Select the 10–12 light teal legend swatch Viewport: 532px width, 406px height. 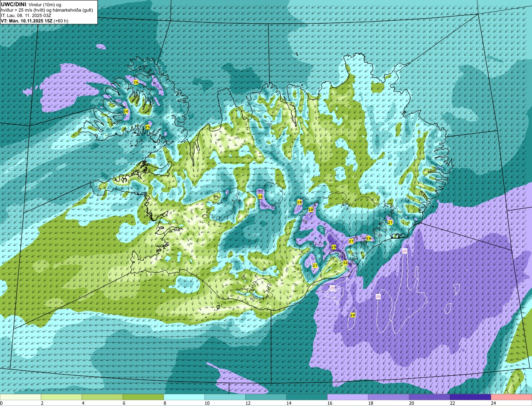tap(225, 397)
